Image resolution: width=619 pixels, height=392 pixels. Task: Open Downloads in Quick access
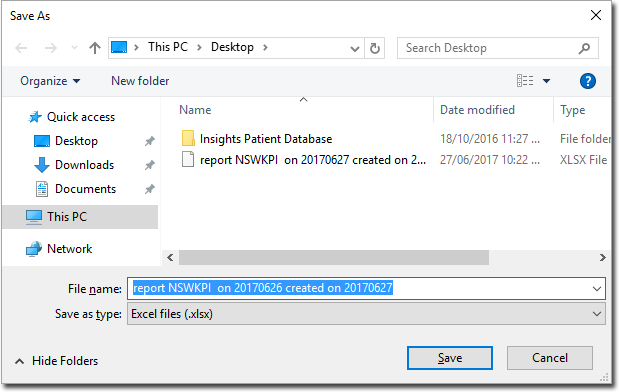pyautogui.click(x=84, y=165)
